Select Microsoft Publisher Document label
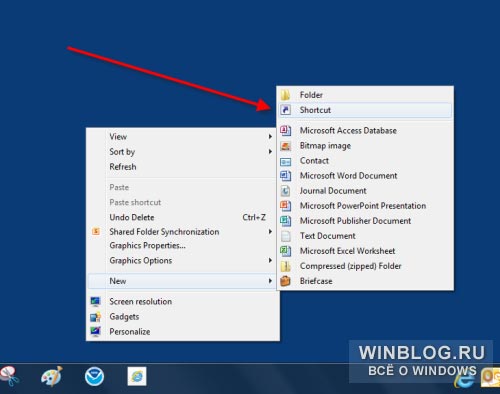Image resolution: width=500 pixels, height=394 pixels. (355, 221)
